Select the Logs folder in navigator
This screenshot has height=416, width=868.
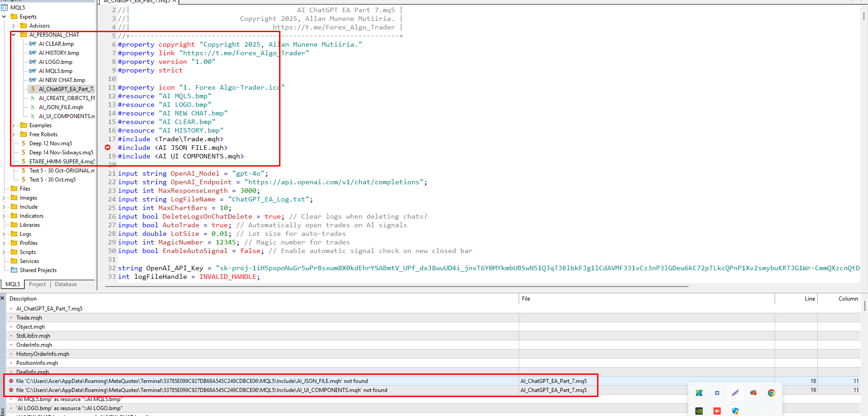(25, 234)
